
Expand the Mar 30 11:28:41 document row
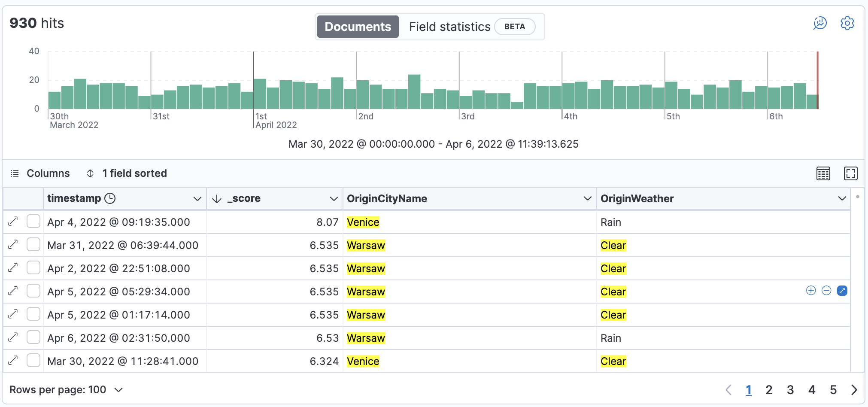pos(13,361)
